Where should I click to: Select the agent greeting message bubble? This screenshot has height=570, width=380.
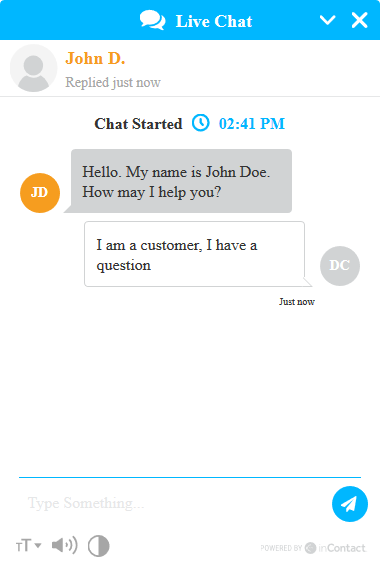pyautogui.click(x=181, y=181)
